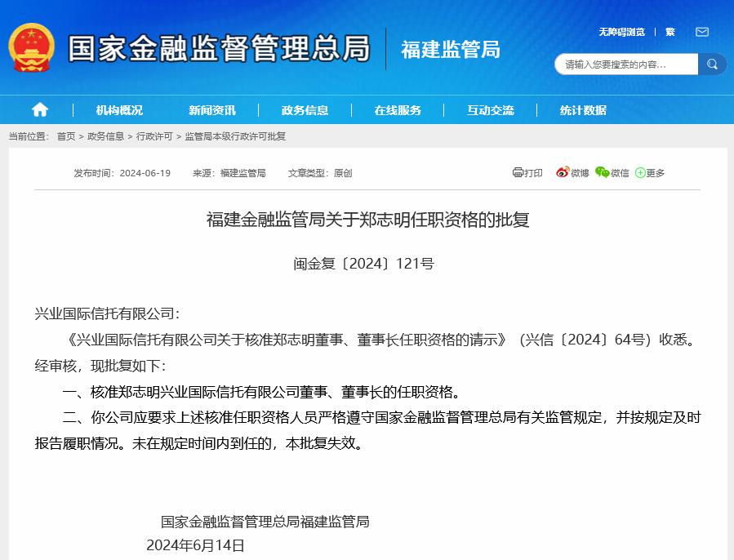Click signature date 2024年6月14日
734x560 pixels.
tap(195, 545)
